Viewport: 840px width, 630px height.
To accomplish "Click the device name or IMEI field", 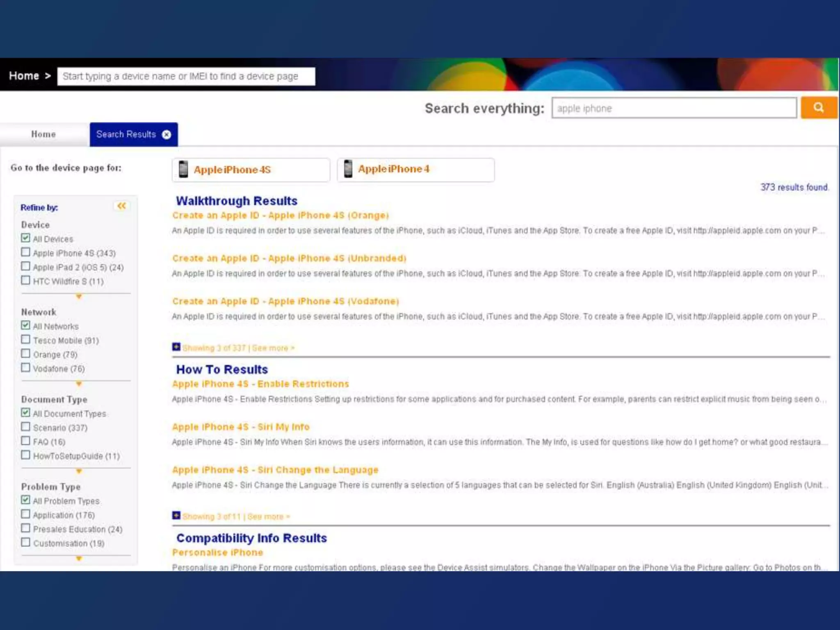I will [186, 77].
